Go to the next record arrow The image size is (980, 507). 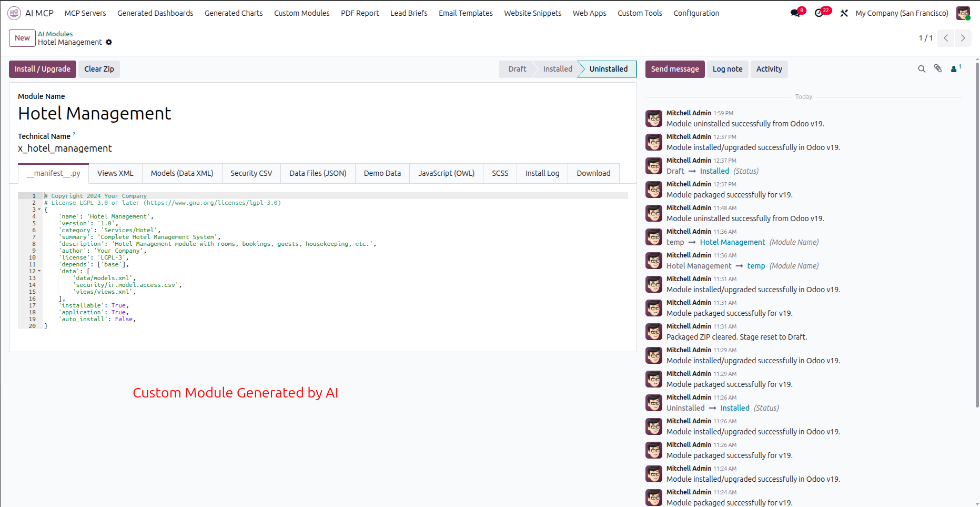coord(963,38)
